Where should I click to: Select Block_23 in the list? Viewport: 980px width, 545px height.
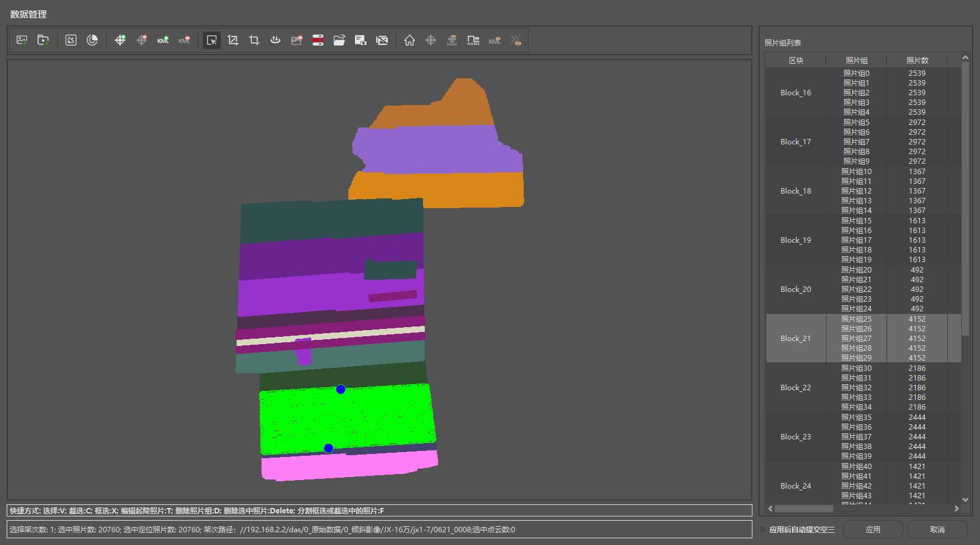pos(796,436)
